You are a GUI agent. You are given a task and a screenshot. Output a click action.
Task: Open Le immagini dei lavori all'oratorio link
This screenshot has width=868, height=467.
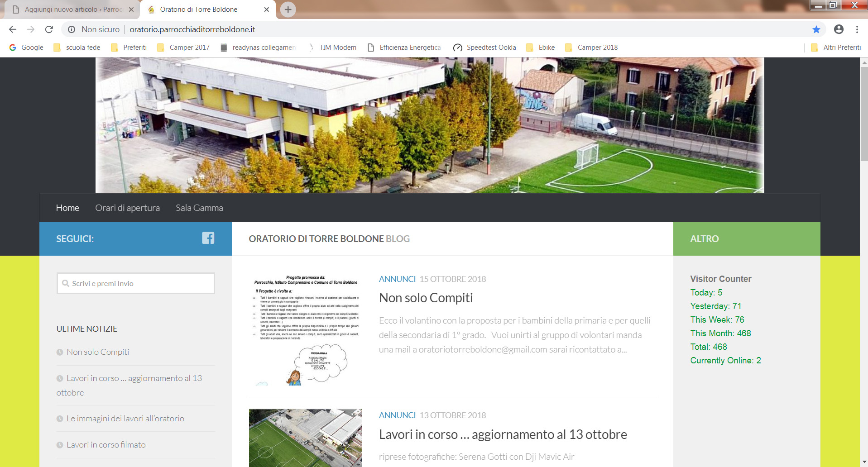(125, 419)
